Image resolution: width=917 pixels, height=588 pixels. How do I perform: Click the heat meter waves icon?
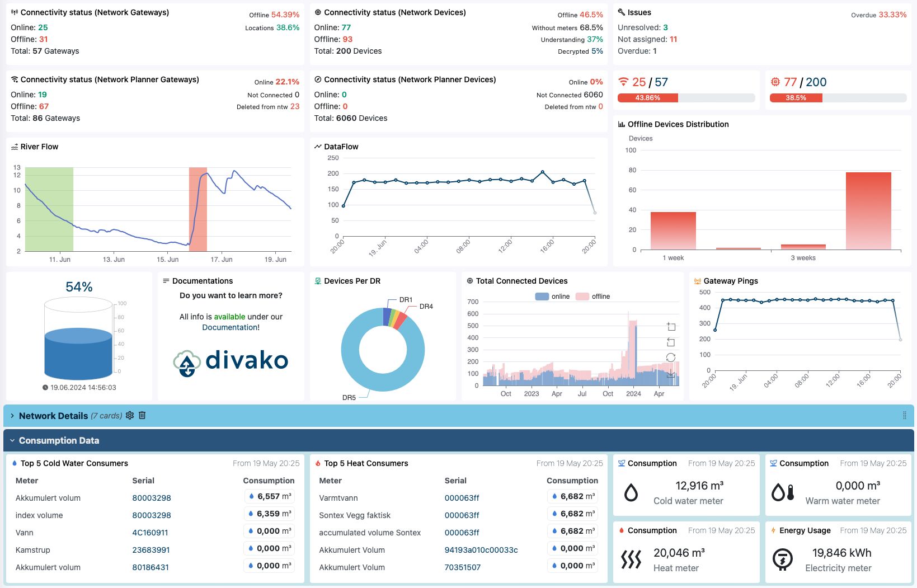coord(631,559)
